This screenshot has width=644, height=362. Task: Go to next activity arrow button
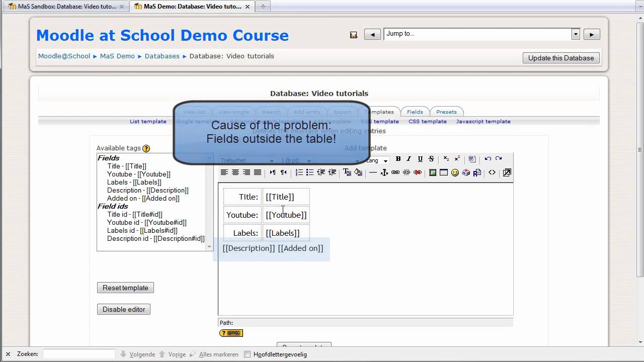[x=592, y=35]
